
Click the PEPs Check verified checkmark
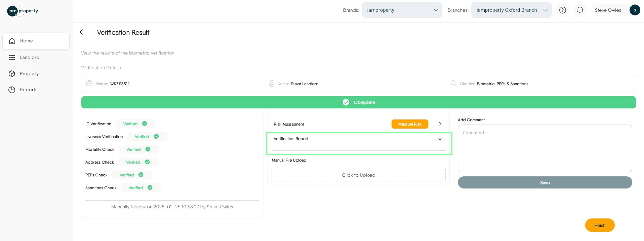pos(141,175)
